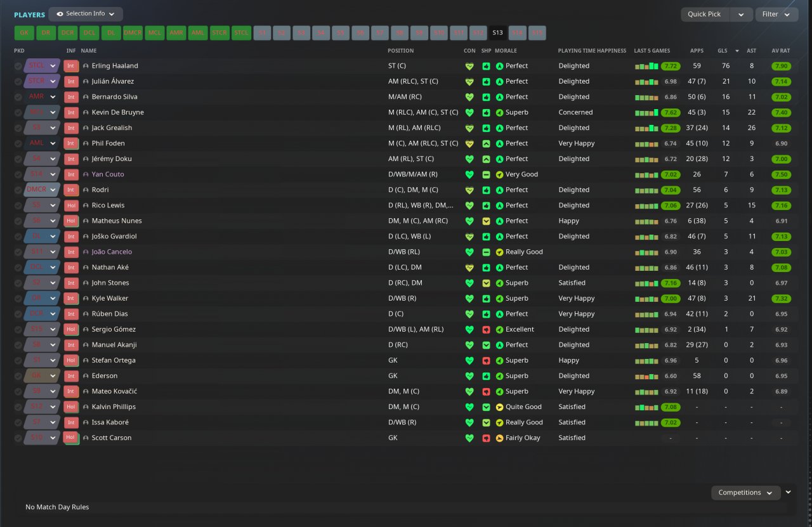Click Mateo Kovačić's red match sharpness icon
This screenshot has height=527, width=812.
tap(486, 391)
